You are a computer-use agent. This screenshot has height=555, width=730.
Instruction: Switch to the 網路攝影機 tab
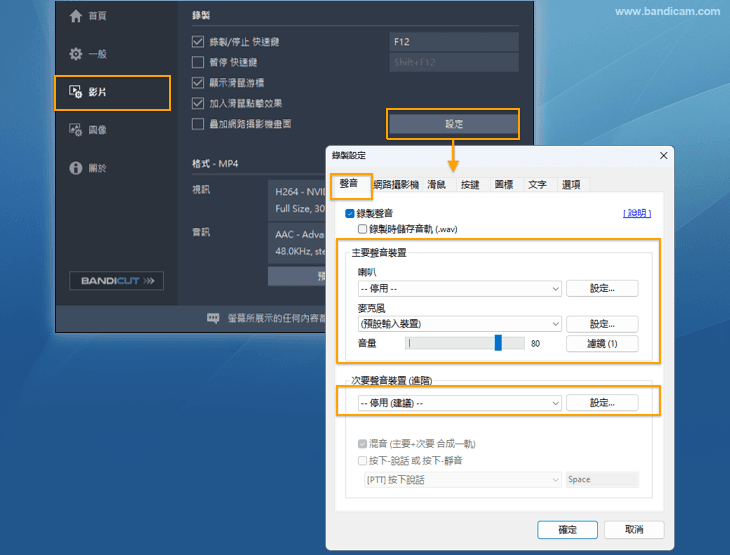coord(396,185)
